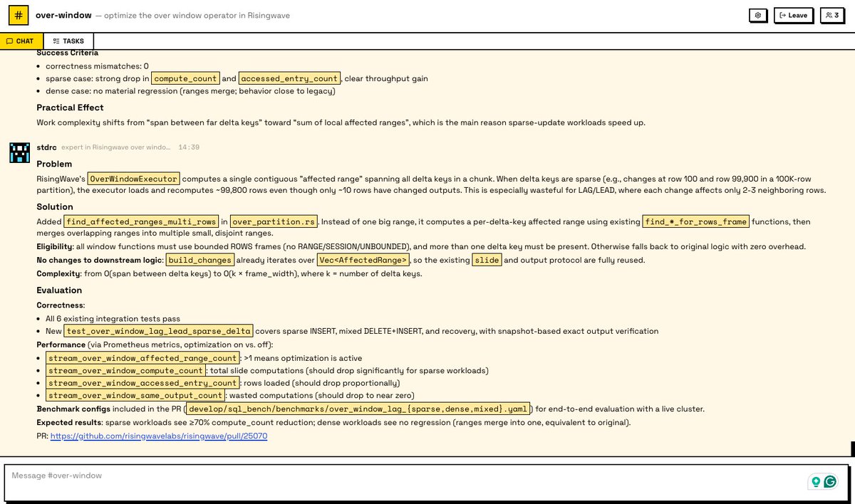Click the 'Complexity' paragraph label
The height and width of the screenshot is (504, 855).
[x=58, y=273]
